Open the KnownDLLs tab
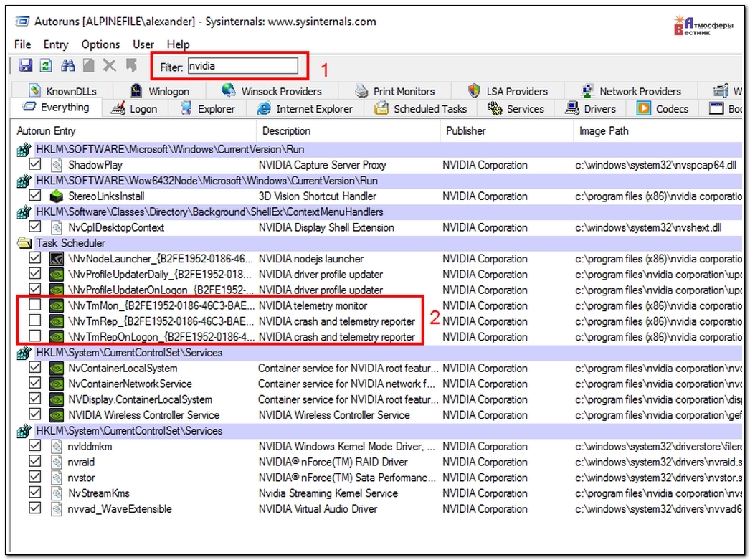Screen dimensions: 750x560 tap(62, 91)
